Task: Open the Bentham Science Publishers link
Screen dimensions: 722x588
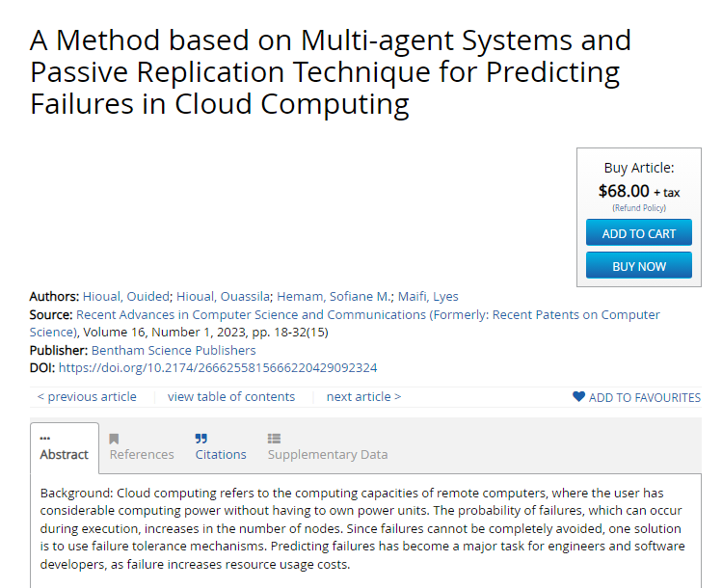Action: [174, 350]
